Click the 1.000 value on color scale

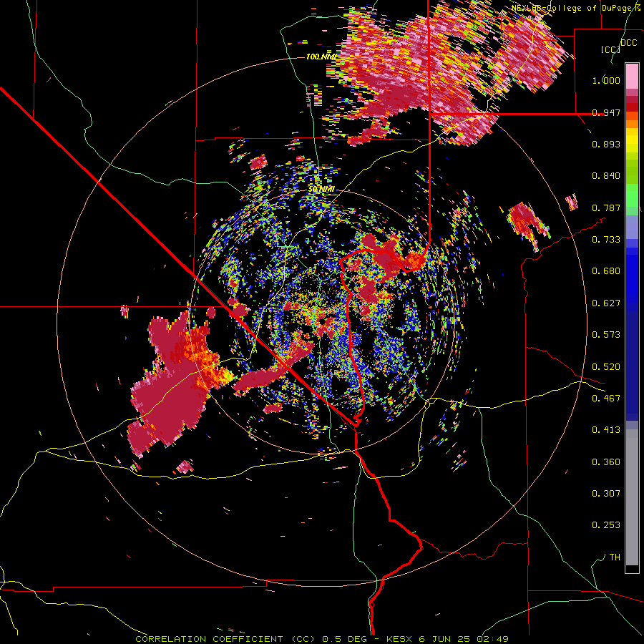(x=606, y=80)
